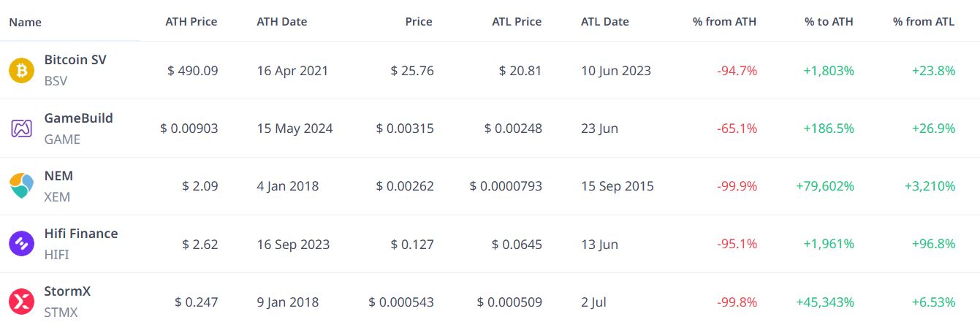Open the StormX coin name link
This screenshot has width=980, height=330.
click(x=67, y=291)
